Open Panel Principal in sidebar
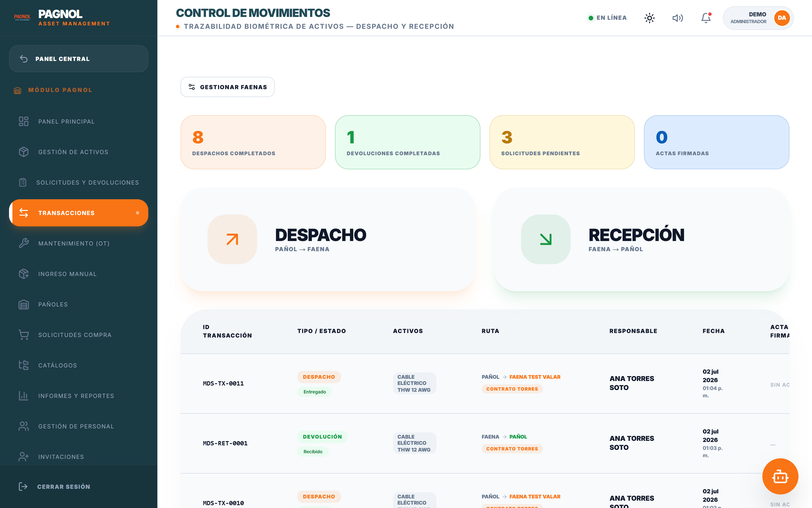The width and height of the screenshot is (812, 508). pyautogui.click(x=78, y=121)
